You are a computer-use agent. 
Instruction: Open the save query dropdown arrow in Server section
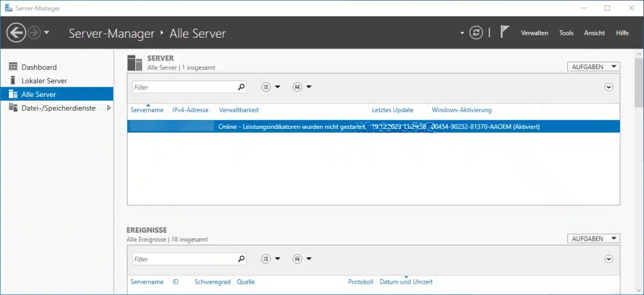pyautogui.click(x=309, y=87)
